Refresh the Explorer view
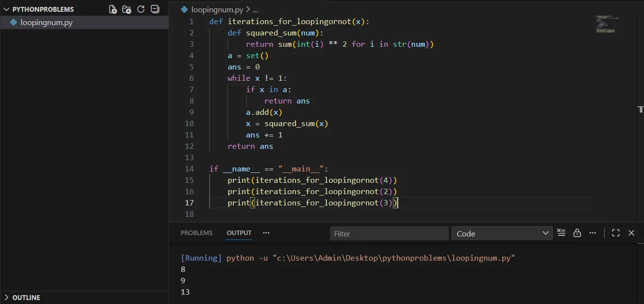This screenshot has width=644, height=304. tap(139, 9)
